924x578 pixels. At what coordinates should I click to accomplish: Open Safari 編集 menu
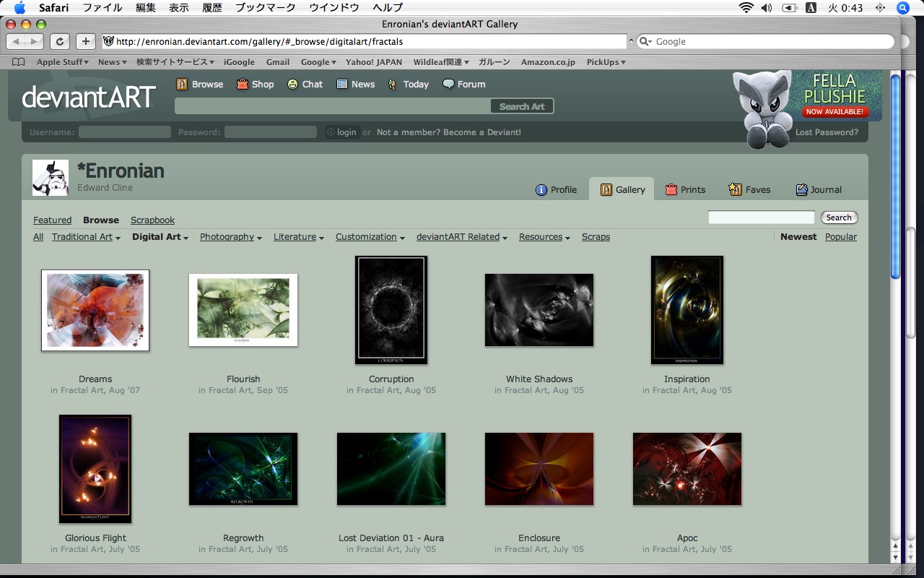[146, 8]
